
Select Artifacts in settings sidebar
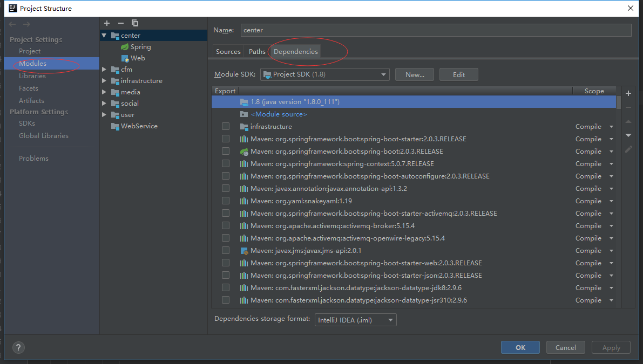coord(31,101)
